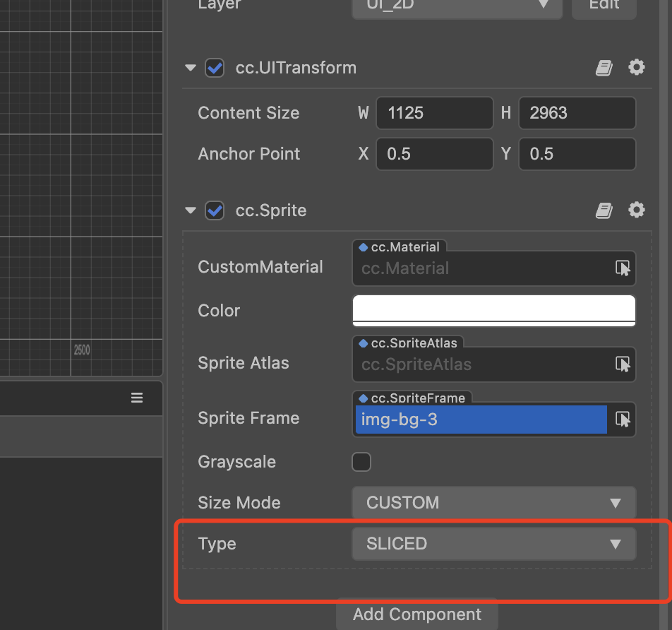Click Sprite Atlas asset picker icon

click(622, 364)
